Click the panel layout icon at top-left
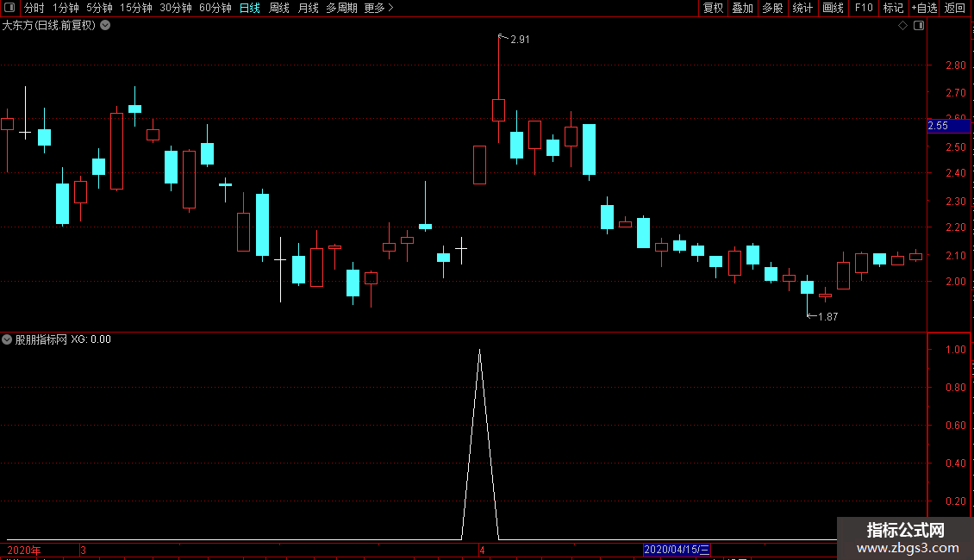 pyautogui.click(x=9, y=8)
